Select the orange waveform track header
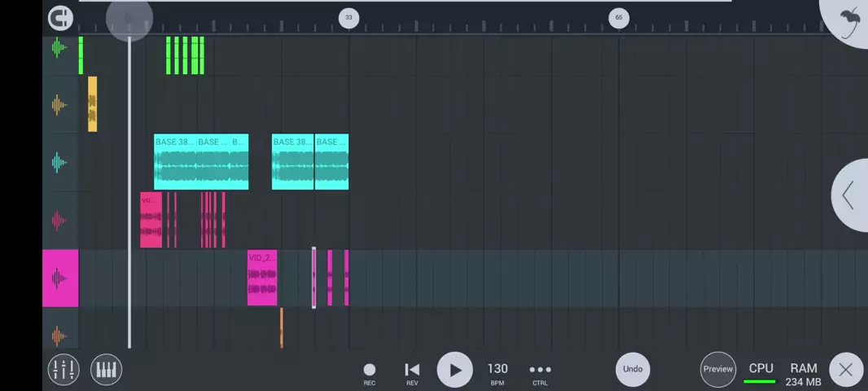 (x=59, y=335)
